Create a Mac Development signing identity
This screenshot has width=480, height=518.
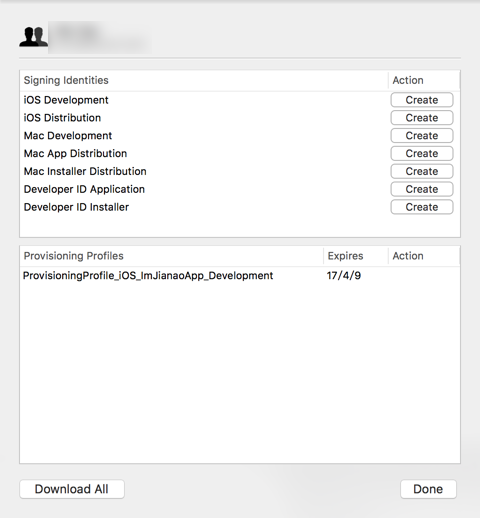(x=422, y=136)
